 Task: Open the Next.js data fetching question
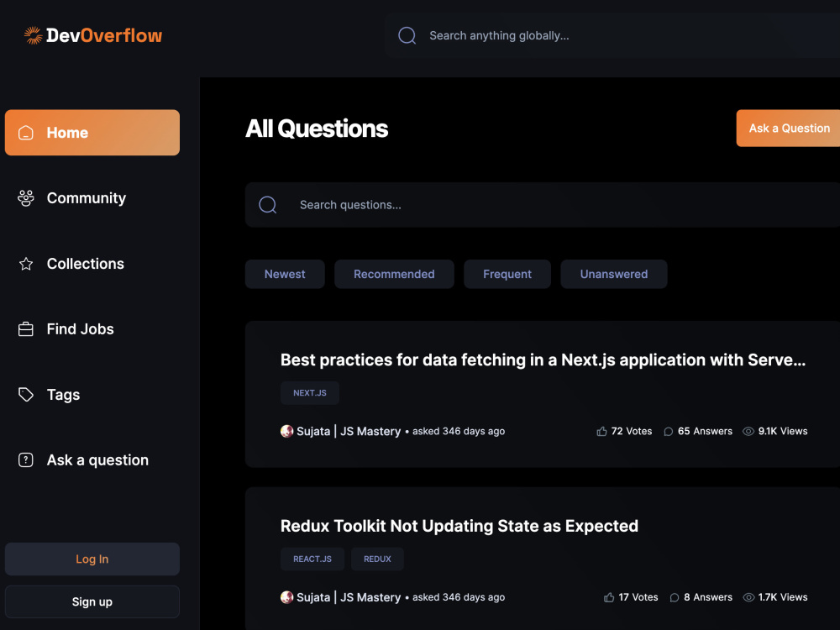tap(543, 360)
